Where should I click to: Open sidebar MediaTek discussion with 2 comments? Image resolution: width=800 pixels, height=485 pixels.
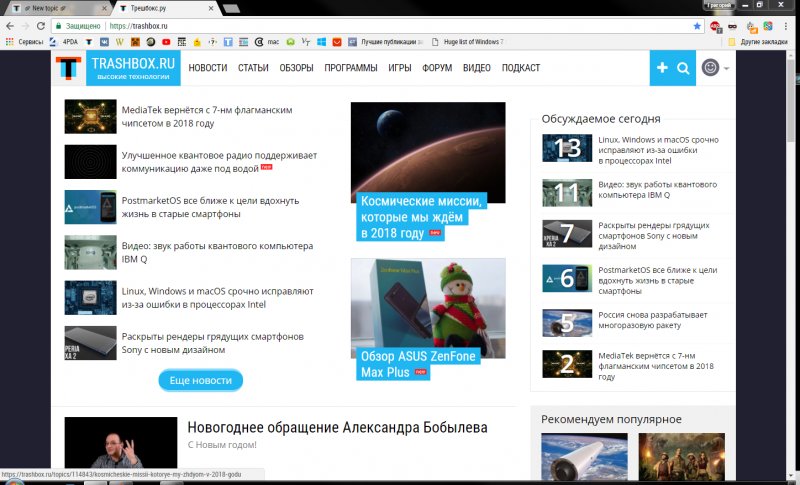coord(656,366)
